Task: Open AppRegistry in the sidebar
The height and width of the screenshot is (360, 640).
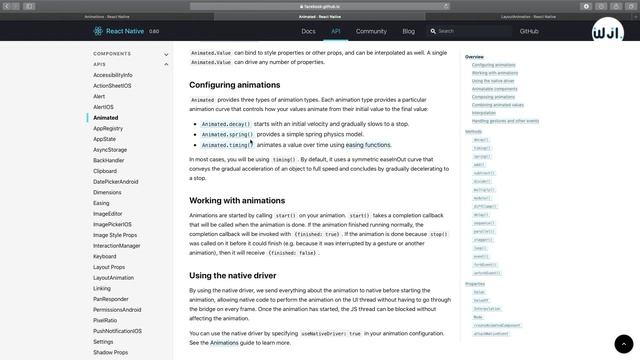Action: (x=108, y=128)
